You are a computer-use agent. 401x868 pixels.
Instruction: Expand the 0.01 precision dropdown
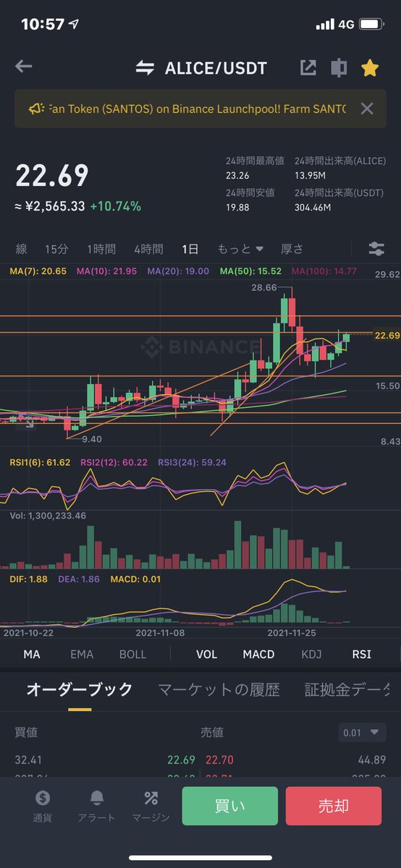(362, 733)
